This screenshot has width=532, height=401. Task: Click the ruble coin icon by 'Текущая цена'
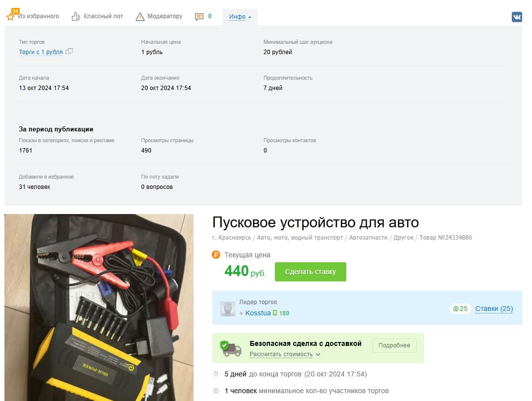click(216, 254)
